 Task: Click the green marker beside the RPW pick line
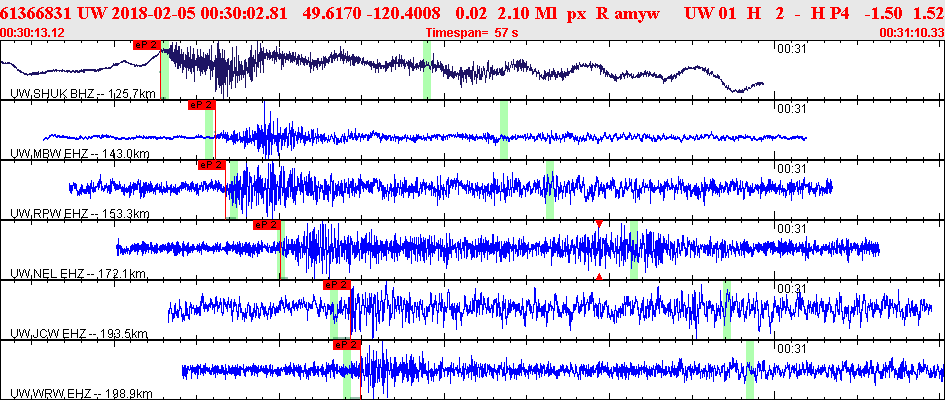click(234, 190)
